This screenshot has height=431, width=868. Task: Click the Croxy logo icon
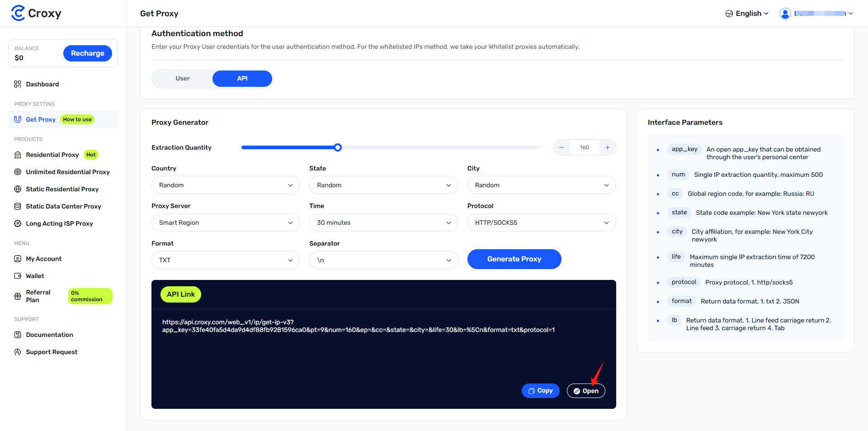point(18,13)
